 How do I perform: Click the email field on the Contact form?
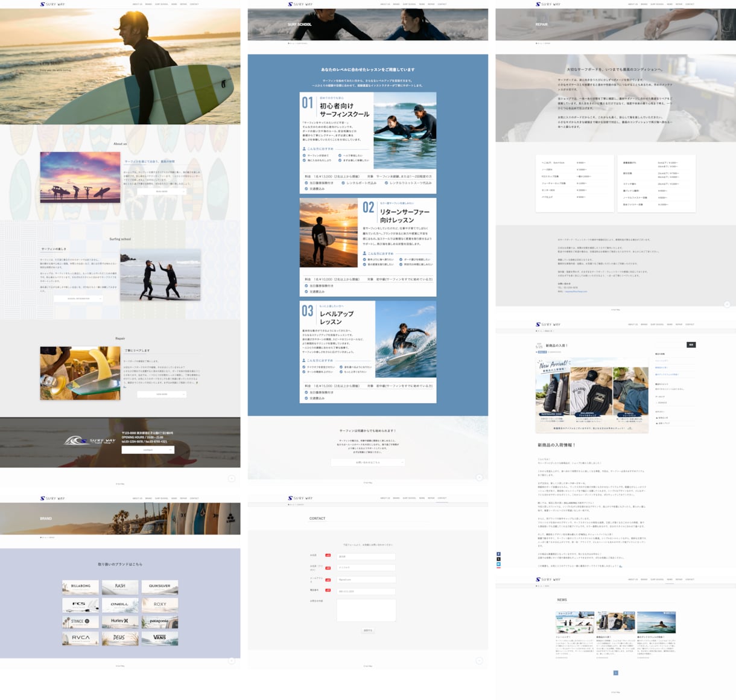tap(366, 579)
